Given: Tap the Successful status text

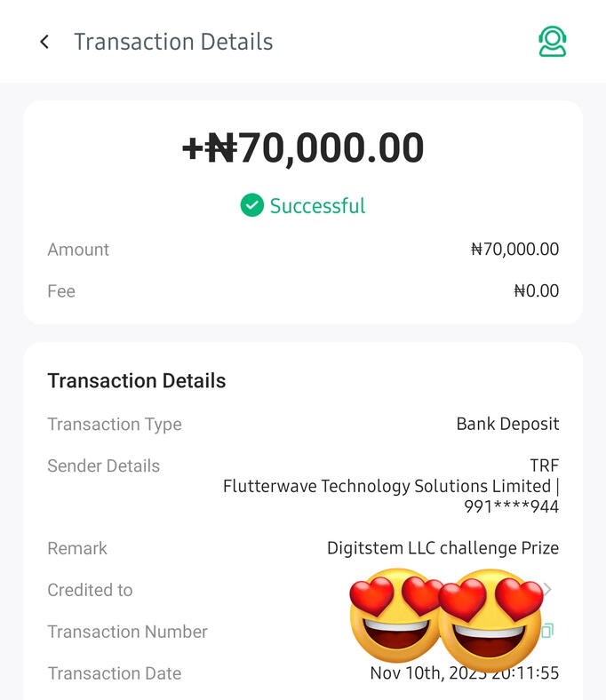Looking at the screenshot, I should (x=317, y=206).
